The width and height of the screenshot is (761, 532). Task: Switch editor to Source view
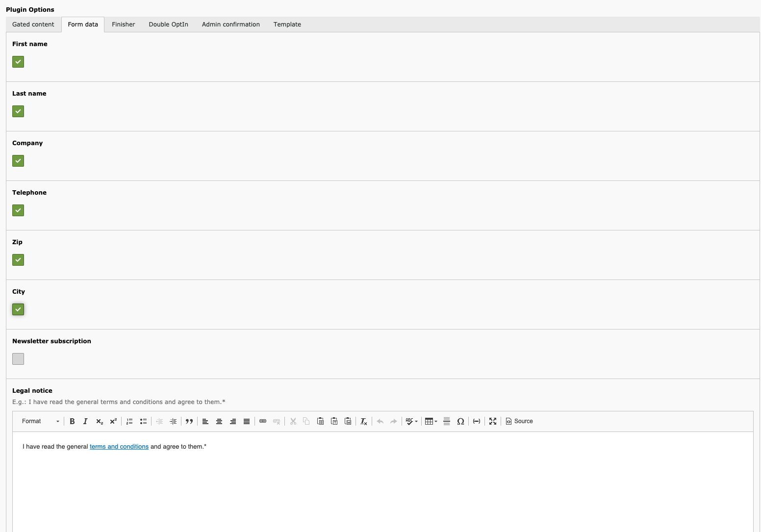point(519,421)
